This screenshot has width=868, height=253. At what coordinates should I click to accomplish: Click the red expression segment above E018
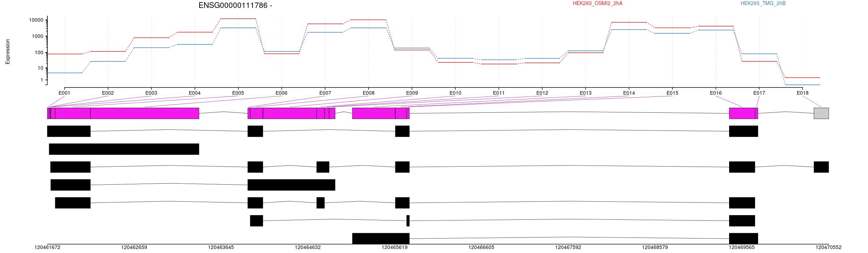tap(803, 78)
